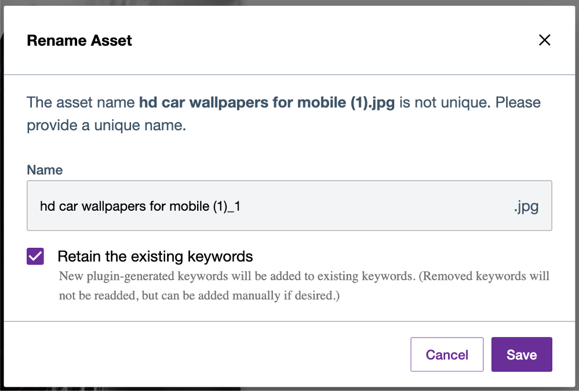The height and width of the screenshot is (392, 579).
Task: Click the word "mobile" in the Name field
Action: [x=188, y=206]
